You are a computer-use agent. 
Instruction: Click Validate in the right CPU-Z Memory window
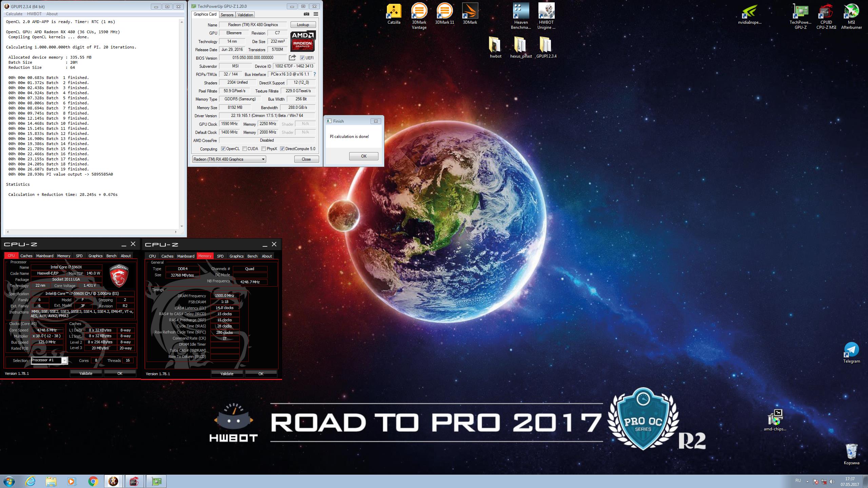227,374
